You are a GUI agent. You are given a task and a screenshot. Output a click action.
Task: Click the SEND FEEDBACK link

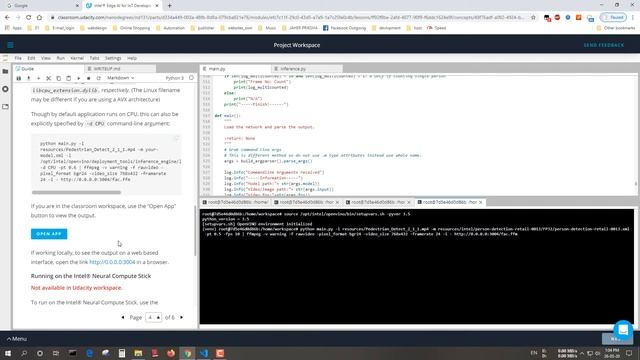tap(604, 45)
